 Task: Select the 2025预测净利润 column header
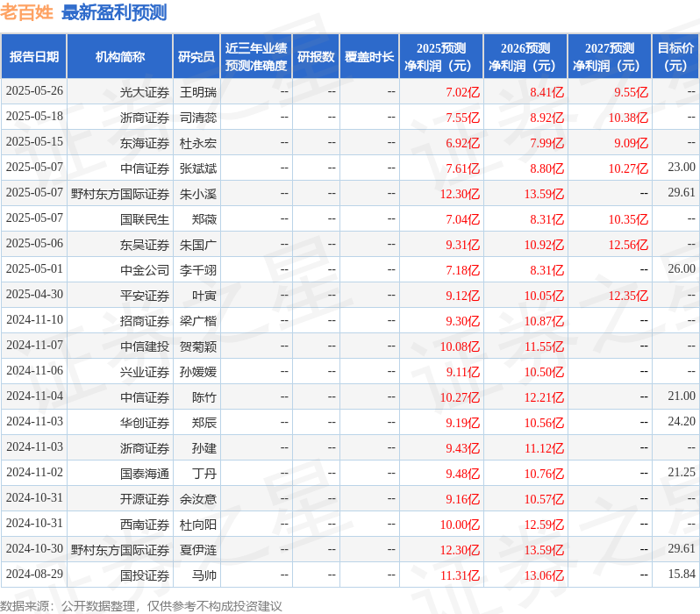click(441, 57)
